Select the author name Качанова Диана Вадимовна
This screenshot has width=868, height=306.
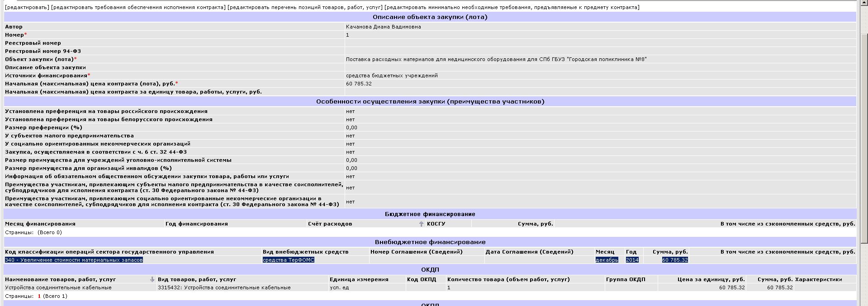click(384, 27)
